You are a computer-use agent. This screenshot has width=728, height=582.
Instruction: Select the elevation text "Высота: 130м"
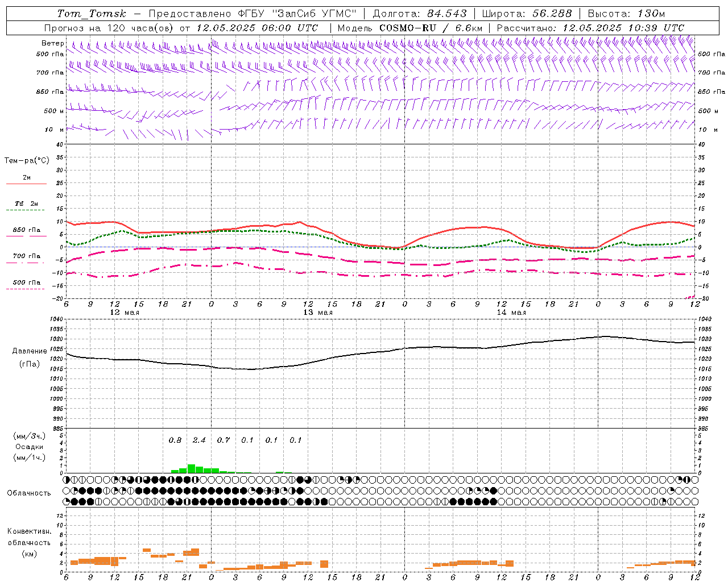626,14
